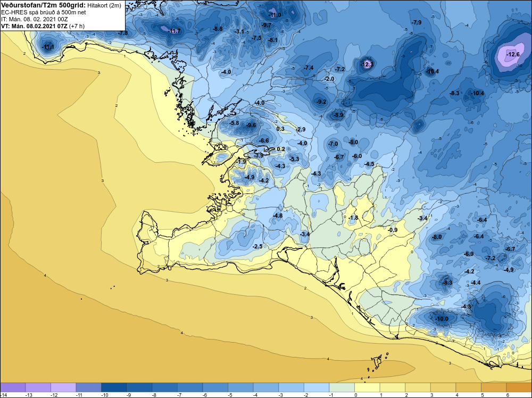Click the legend swatch between 3 and 4
Viewport: 532px width, 398px height.
pos(443,387)
